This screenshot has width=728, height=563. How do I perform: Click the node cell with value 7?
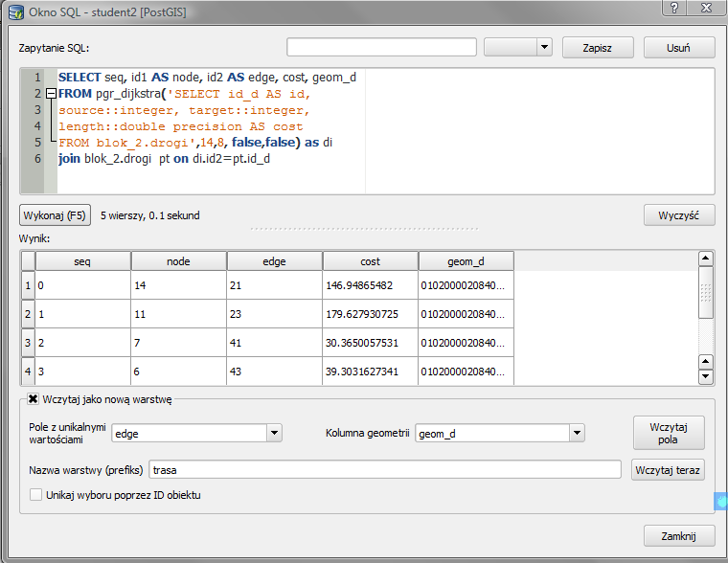tap(179, 343)
